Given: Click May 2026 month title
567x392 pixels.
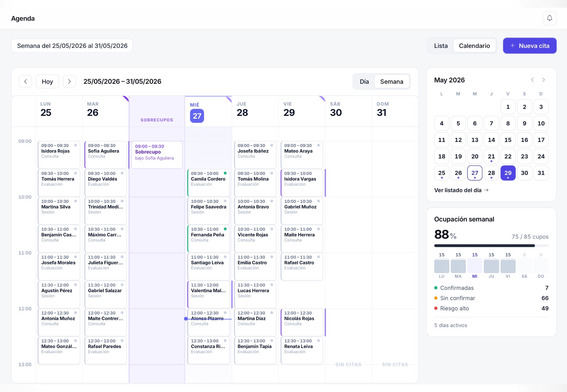Looking at the screenshot, I should click(449, 80).
